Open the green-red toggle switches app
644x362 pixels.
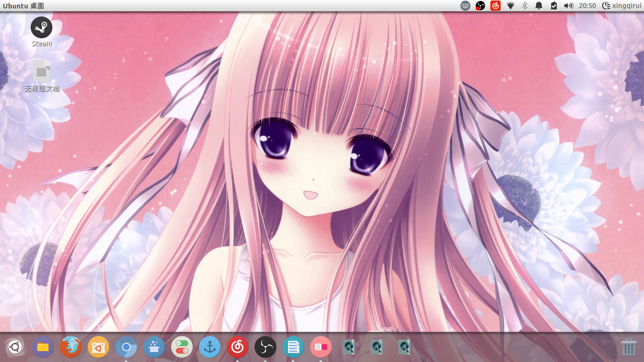point(182,347)
